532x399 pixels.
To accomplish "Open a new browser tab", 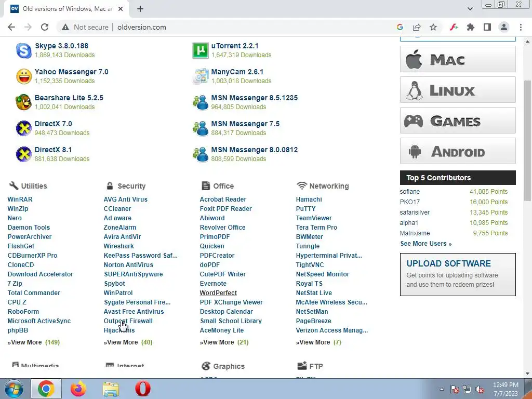I will 140,9.
